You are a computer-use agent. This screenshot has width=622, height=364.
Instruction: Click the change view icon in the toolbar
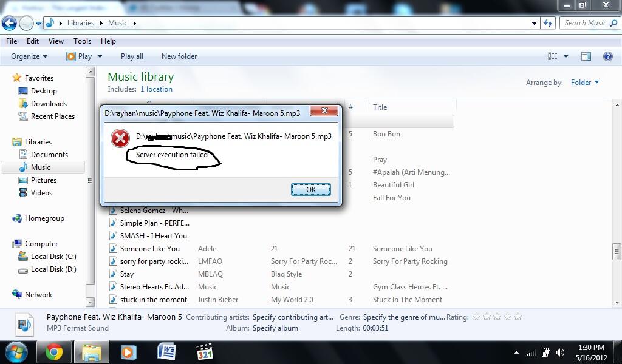click(552, 56)
